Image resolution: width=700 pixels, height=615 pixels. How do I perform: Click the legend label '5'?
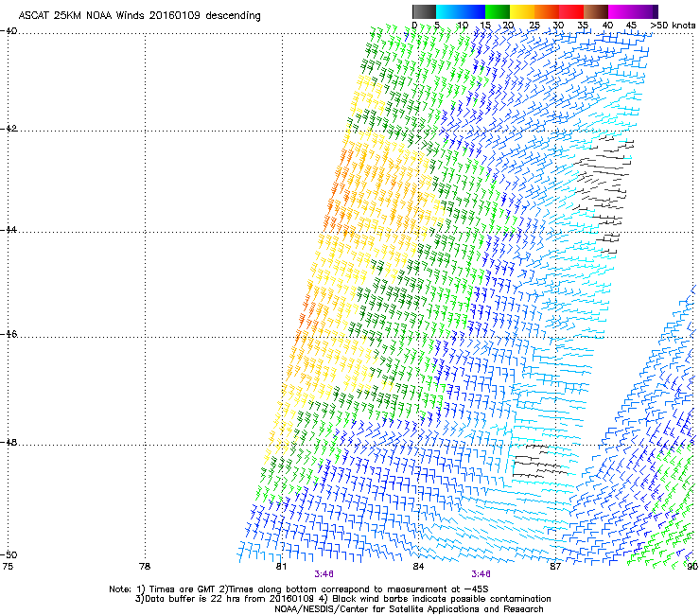tap(437, 26)
